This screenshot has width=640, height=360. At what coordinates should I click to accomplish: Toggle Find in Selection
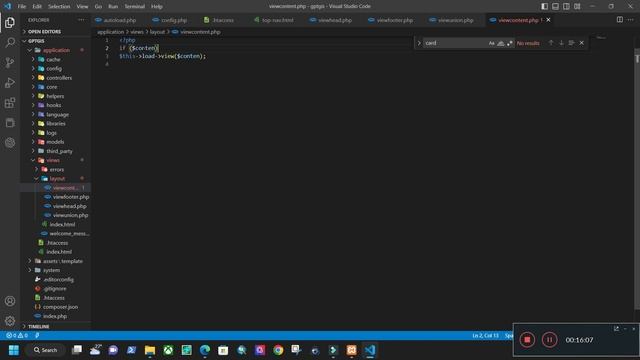571,43
